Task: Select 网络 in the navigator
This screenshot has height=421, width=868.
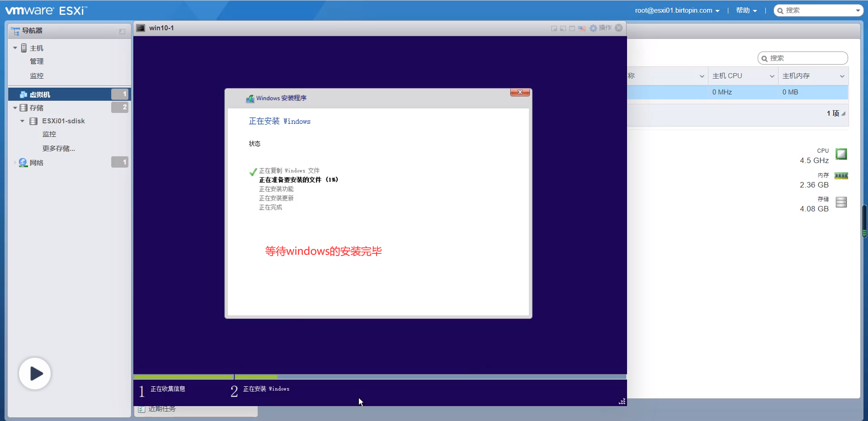Action: click(x=37, y=163)
